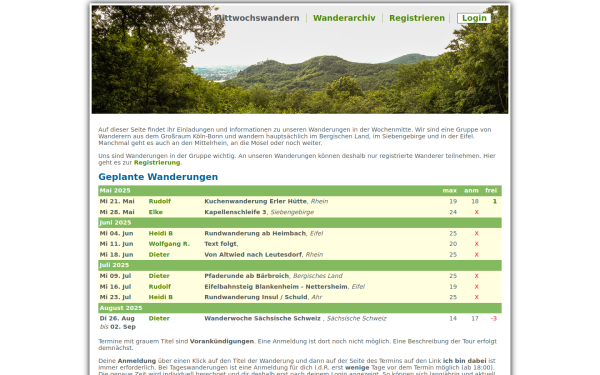Open Von Altwied nach Leutesdorf hike
600x375 pixels.
[253, 254]
